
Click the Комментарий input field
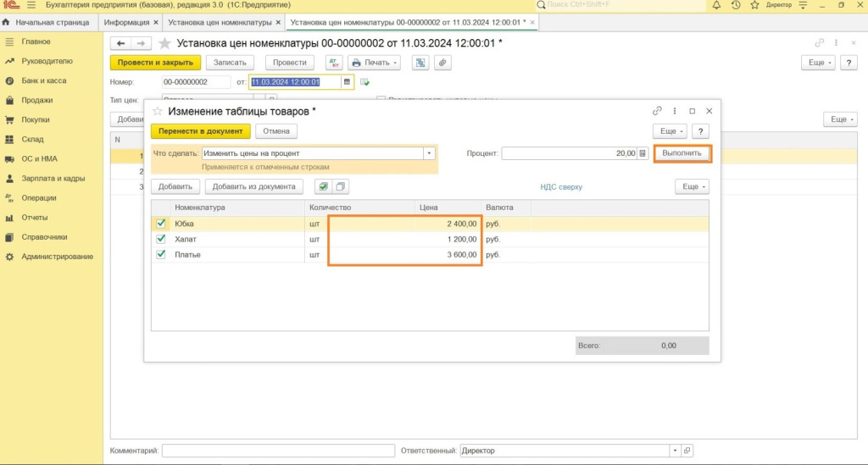(x=278, y=451)
